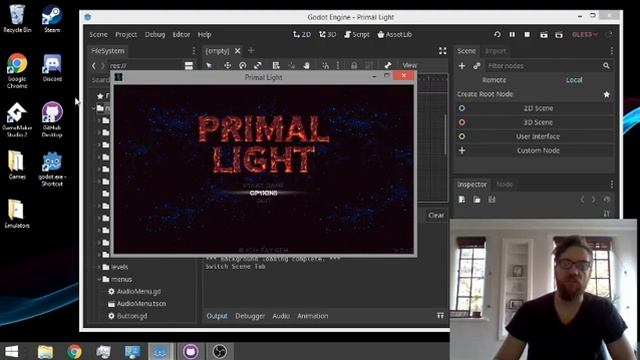Select the Import dock tab
The height and width of the screenshot is (360, 640).
(x=495, y=51)
